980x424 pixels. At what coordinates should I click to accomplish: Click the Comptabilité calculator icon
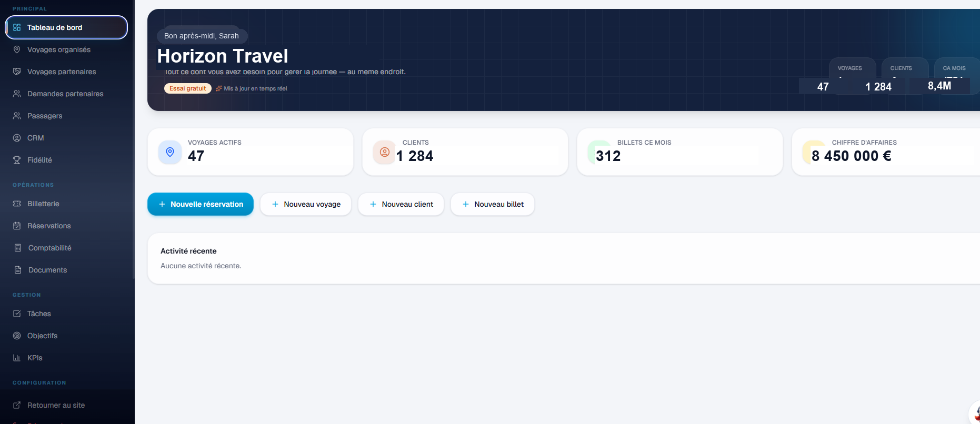pos(18,248)
